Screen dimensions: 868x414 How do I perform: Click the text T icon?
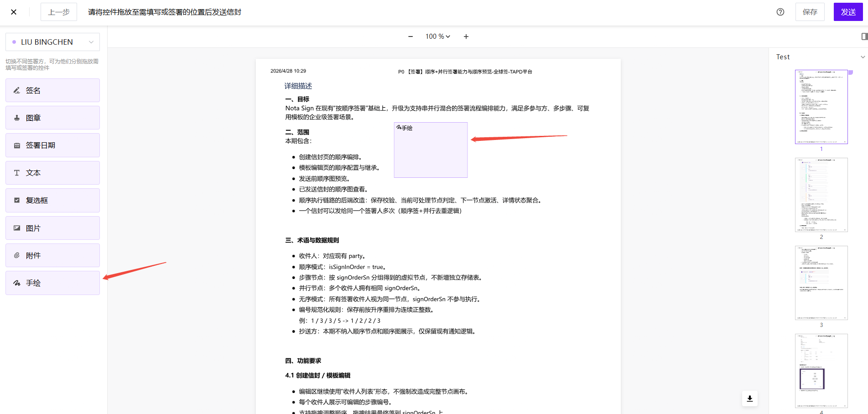17,173
